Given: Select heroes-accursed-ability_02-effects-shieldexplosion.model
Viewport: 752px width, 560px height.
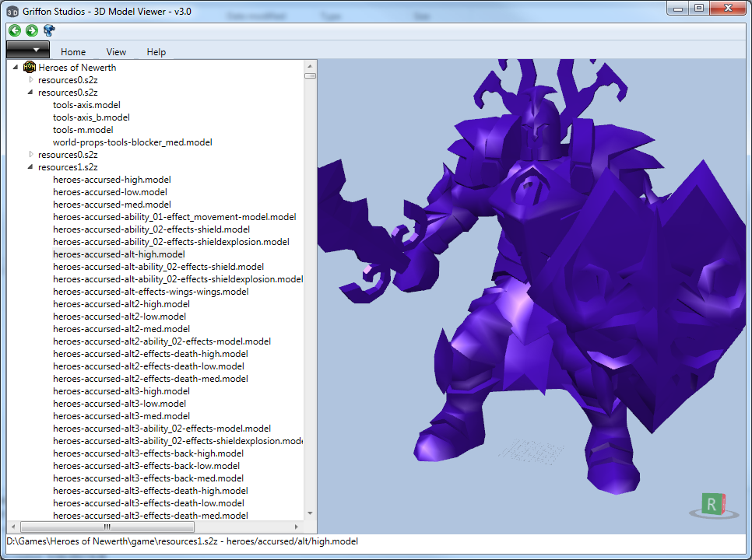Looking at the screenshot, I should (171, 242).
